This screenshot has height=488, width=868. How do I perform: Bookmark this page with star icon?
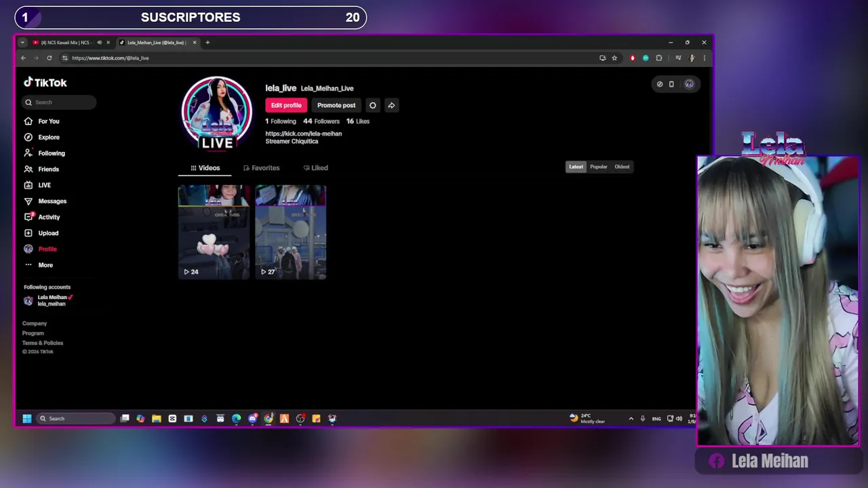614,58
